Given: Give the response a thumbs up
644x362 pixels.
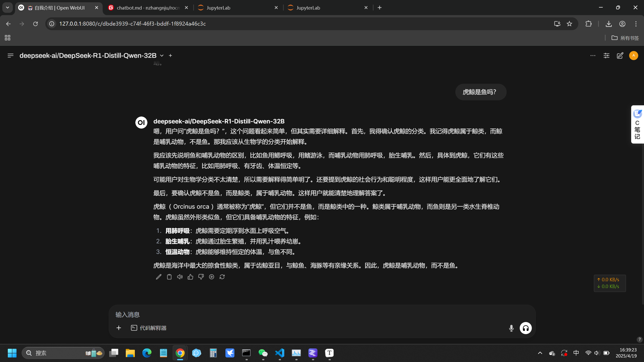Looking at the screenshot, I should [190, 277].
